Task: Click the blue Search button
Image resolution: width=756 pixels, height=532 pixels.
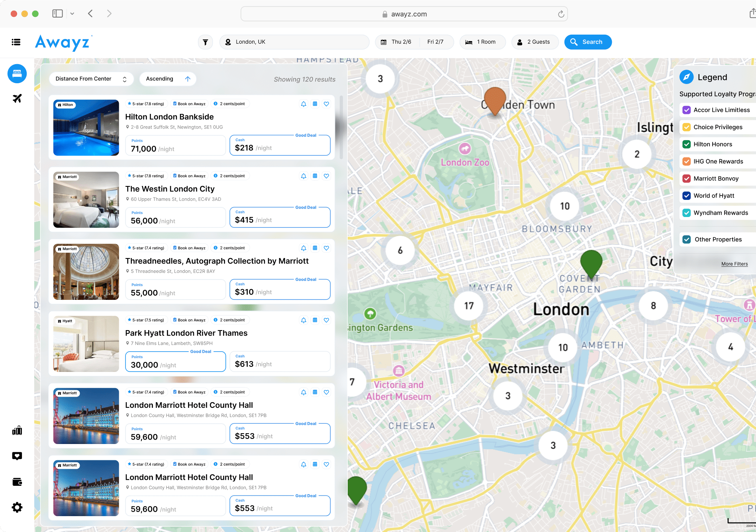Action: (588, 42)
